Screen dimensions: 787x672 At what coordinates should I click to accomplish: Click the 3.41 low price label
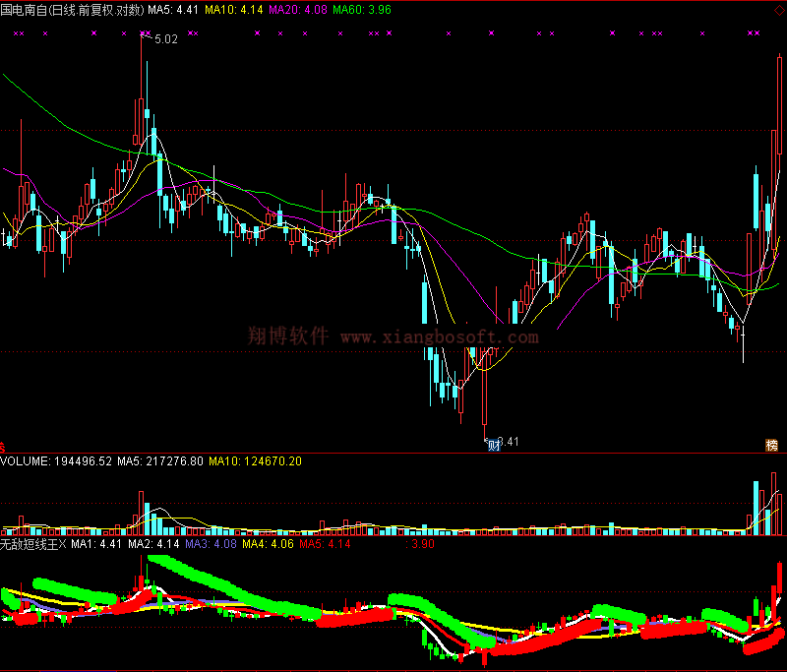click(x=509, y=442)
